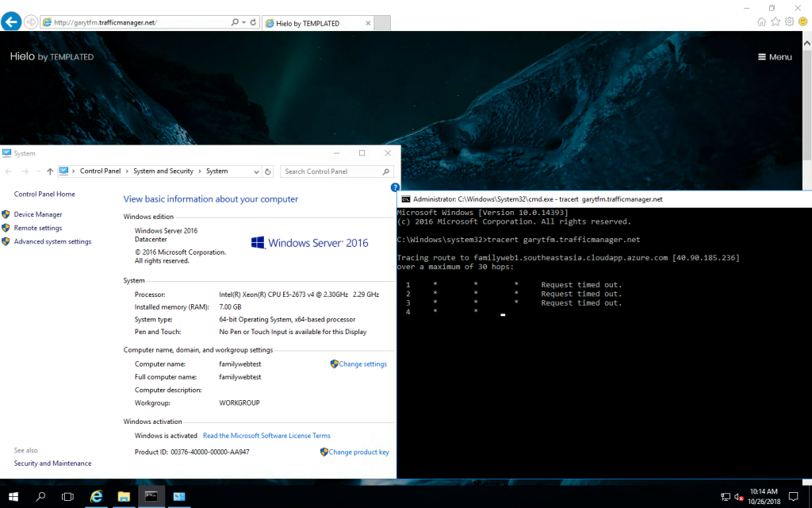812x508 pixels.
Task: Open IE tools gear icon
Action: [x=789, y=21]
